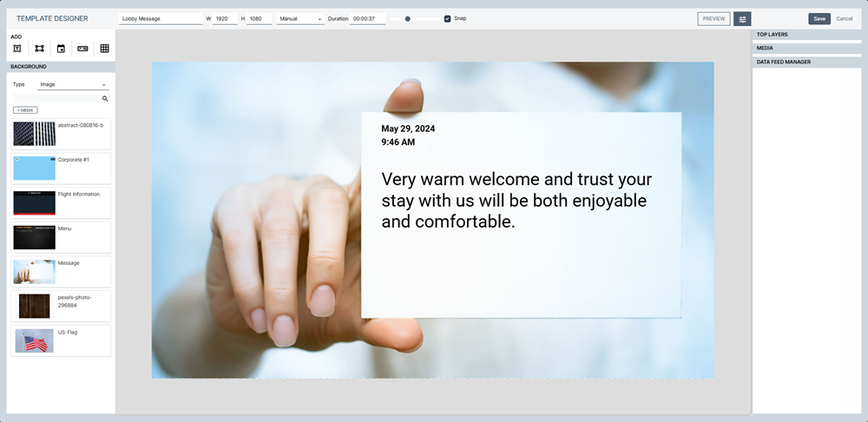The width and height of the screenshot is (868, 422).
Task: Select the Corporate #1 background
Action: tap(61, 168)
